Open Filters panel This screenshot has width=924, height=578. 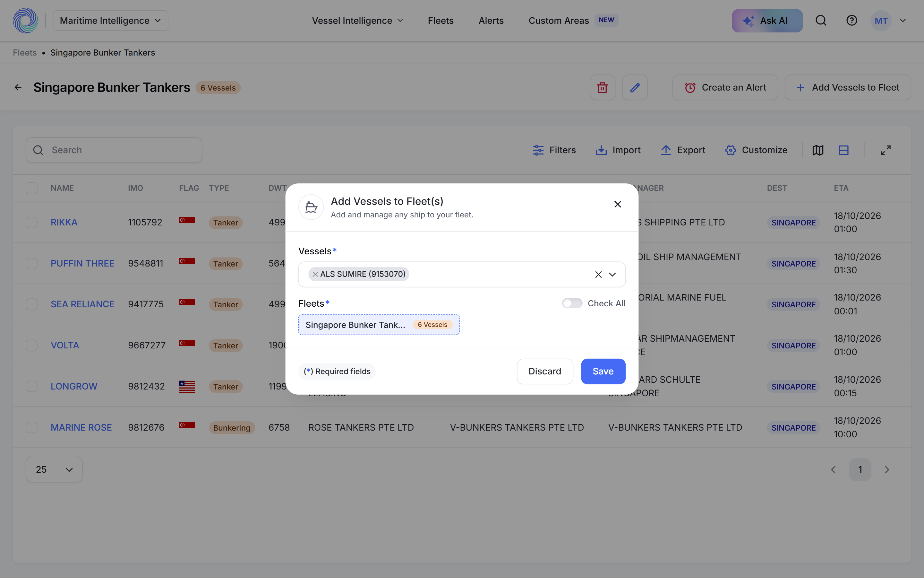[x=554, y=150]
